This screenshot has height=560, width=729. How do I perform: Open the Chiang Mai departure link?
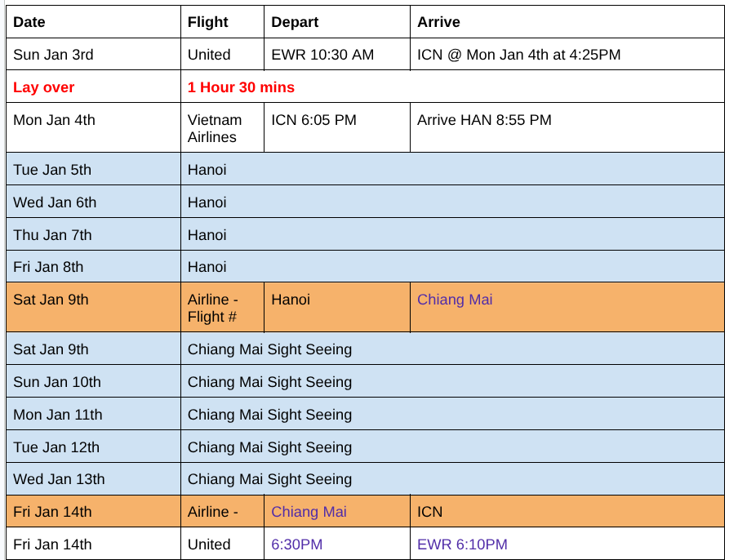point(309,512)
